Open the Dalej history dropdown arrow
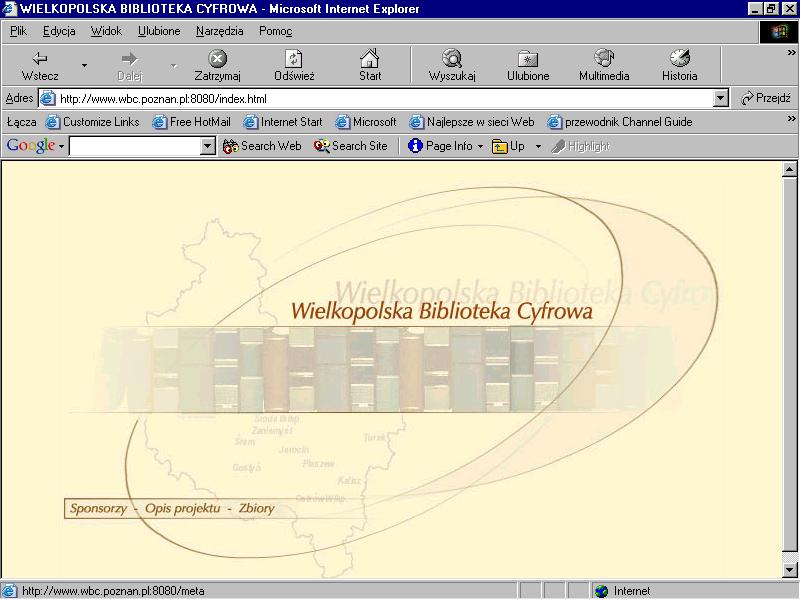800x600 pixels. [x=173, y=65]
